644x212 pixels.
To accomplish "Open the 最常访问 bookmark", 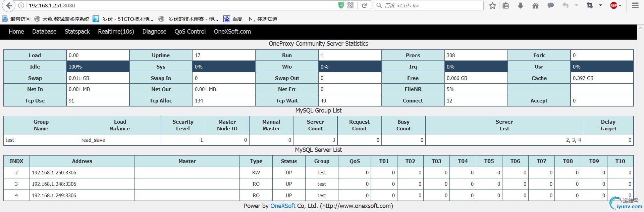I will [x=16, y=19].
